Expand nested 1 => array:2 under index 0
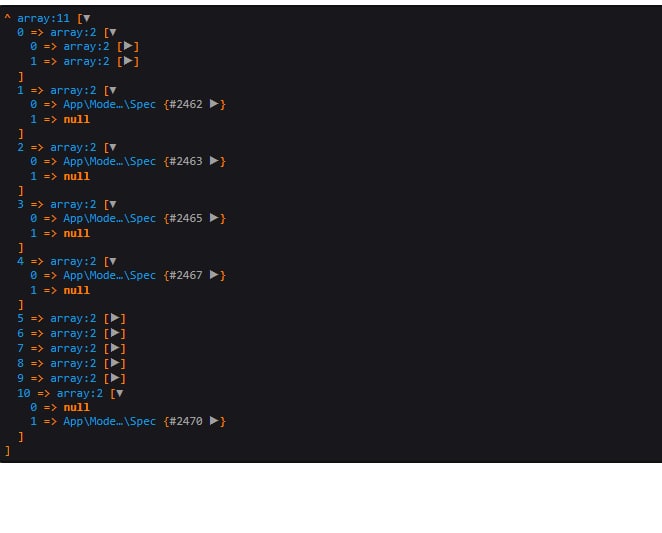 [128, 61]
